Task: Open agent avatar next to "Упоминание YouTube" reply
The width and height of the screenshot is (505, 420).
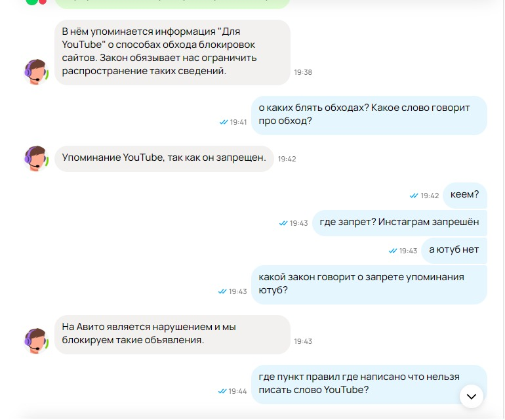Action: pos(36,158)
